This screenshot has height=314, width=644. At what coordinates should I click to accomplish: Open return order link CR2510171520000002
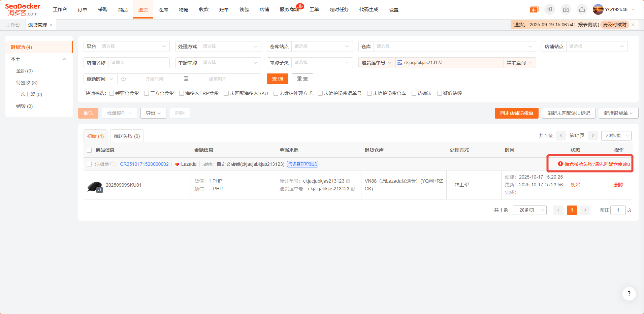[144, 164]
